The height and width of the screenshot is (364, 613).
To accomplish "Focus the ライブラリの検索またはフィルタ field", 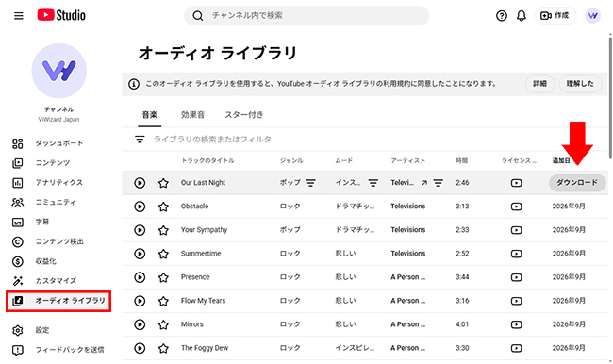I will tap(212, 140).
